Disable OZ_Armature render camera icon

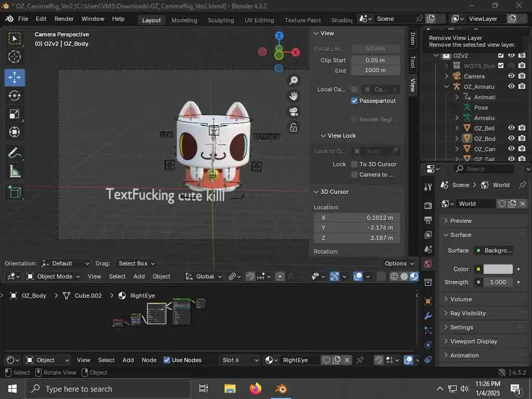522,86
